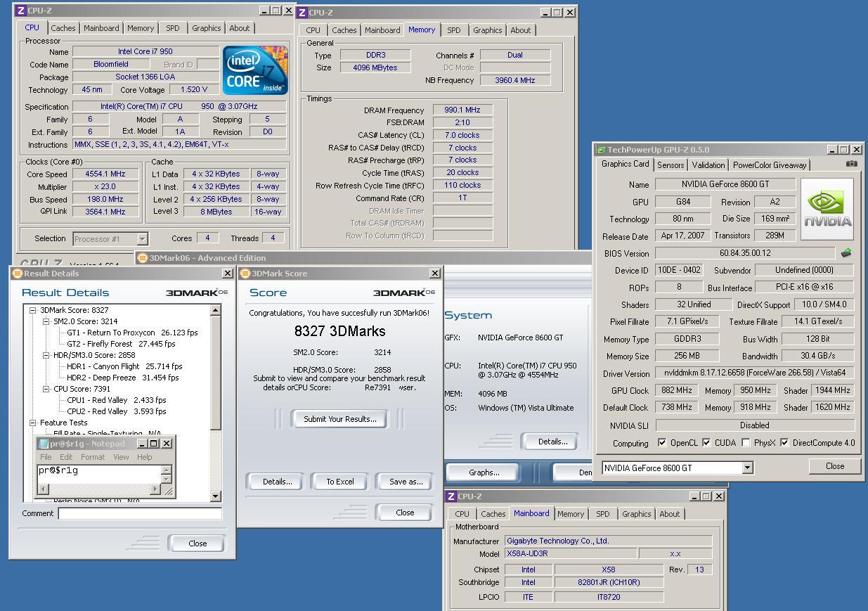The image size is (868, 611).
Task: Click the Submit Your Results button
Action: pos(340,419)
